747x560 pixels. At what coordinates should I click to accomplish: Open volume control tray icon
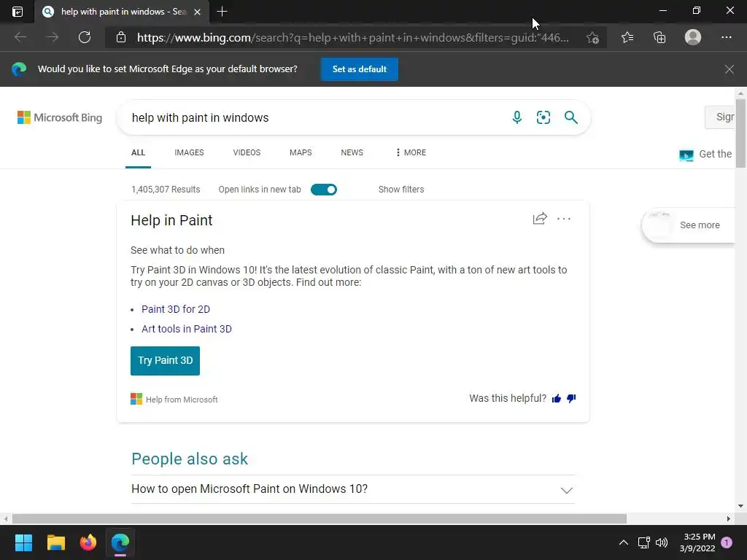pyautogui.click(x=661, y=542)
